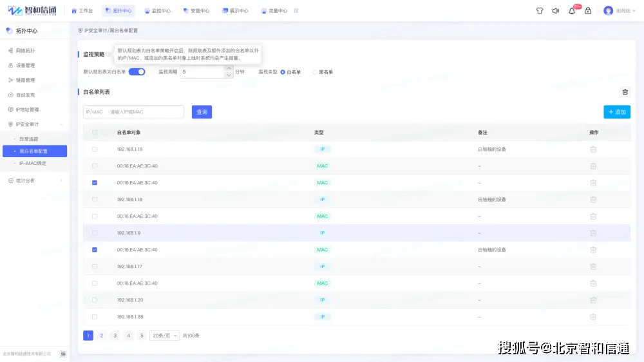Go to page 4

pyautogui.click(x=129, y=336)
